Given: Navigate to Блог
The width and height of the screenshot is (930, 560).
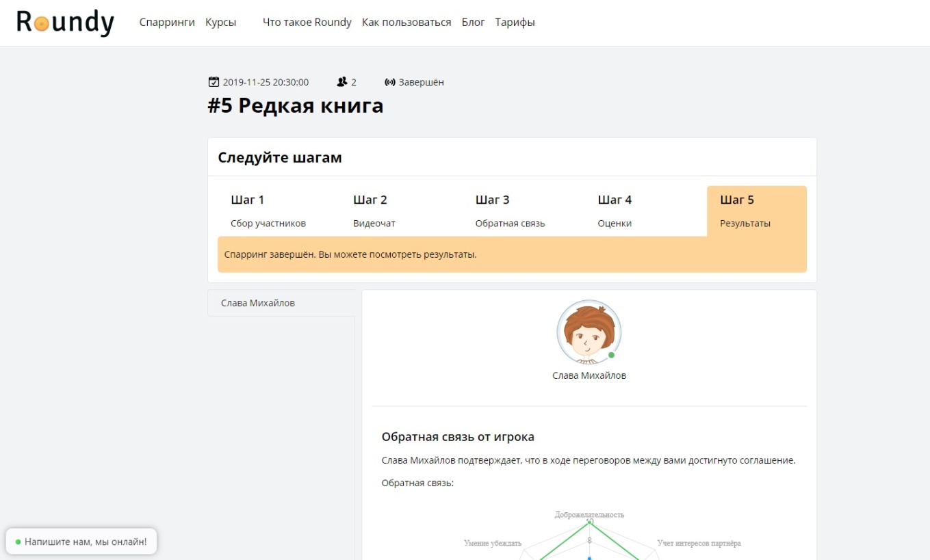Looking at the screenshot, I should coord(474,23).
